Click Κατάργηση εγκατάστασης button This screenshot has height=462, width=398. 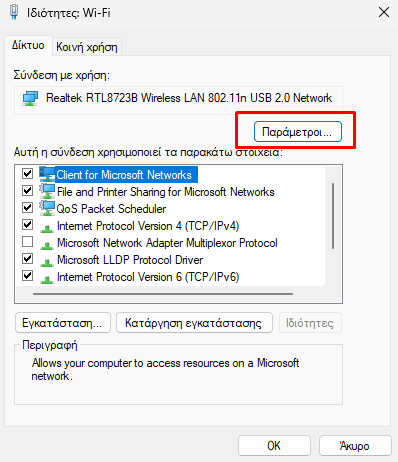pos(194,323)
